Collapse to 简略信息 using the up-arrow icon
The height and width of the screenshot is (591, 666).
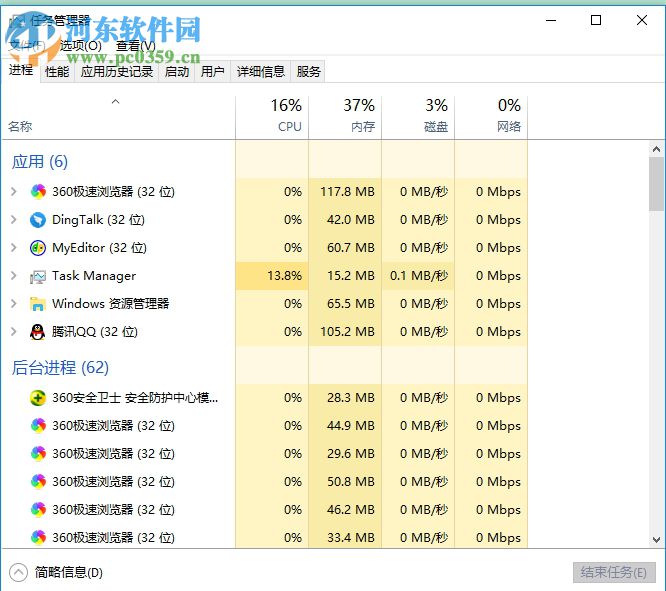(18, 572)
